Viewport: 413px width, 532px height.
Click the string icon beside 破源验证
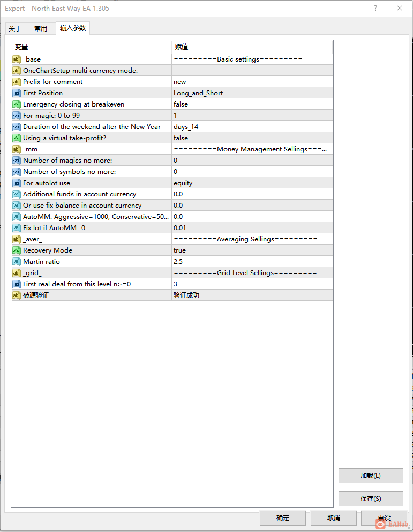click(x=16, y=295)
